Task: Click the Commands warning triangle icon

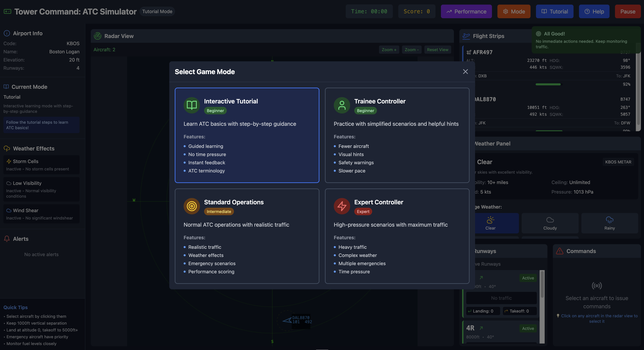Action: click(x=560, y=251)
